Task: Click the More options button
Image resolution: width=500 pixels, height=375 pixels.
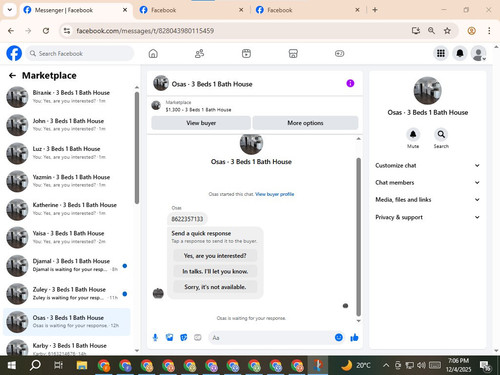Action: pos(305,123)
